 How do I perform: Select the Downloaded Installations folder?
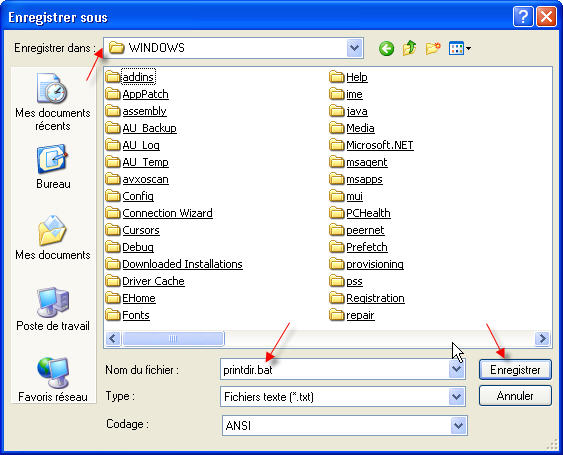pos(174,264)
